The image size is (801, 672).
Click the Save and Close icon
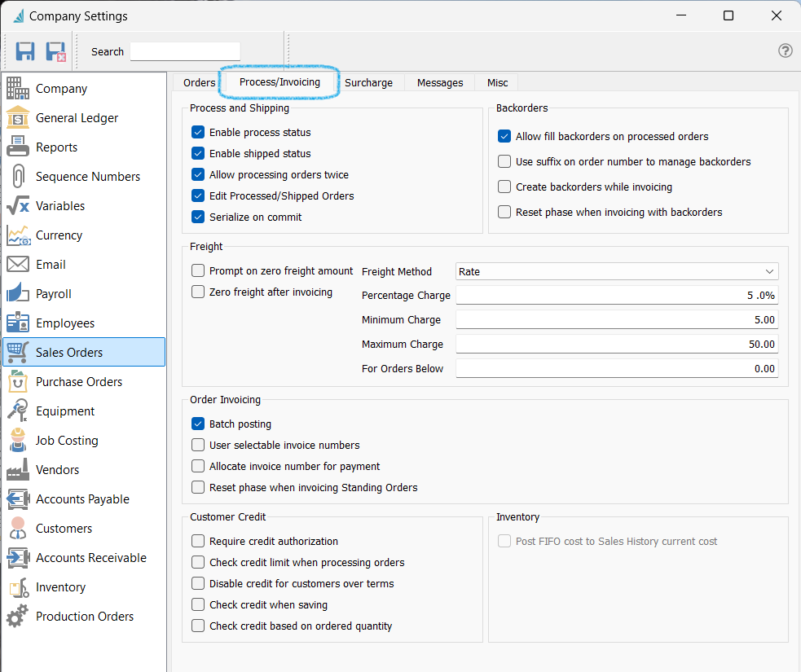pyautogui.click(x=55, y=51)
